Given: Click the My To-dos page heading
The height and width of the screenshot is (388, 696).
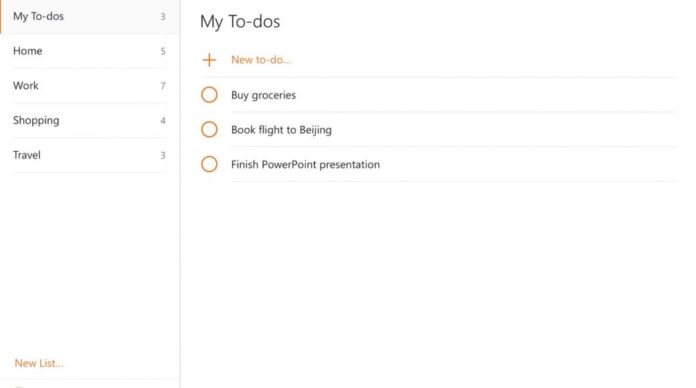Looking at the screenshot, I should click(x=240, y=22).
